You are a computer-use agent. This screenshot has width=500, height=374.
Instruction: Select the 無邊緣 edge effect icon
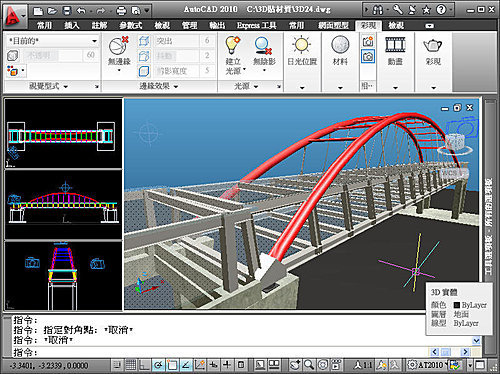point(119,46)
